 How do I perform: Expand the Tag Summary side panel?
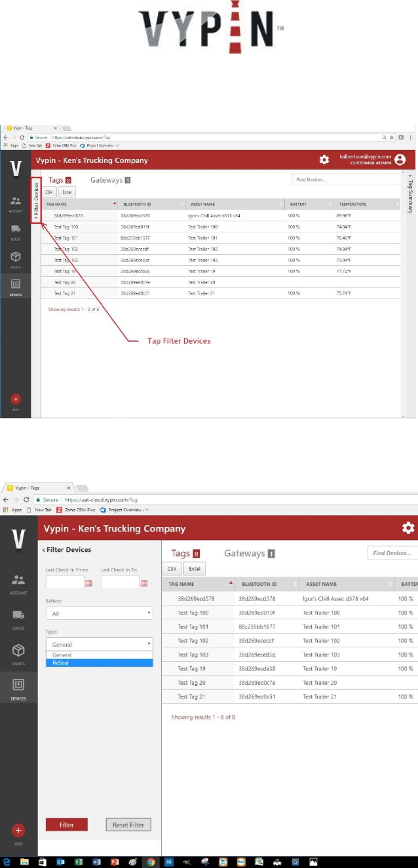click(x=410, y=194)
